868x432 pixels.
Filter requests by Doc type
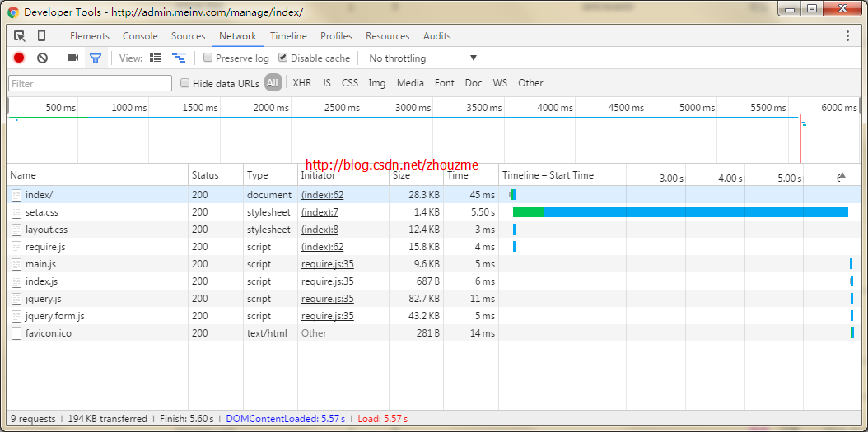pyautogui.click(x=474, y=83)
